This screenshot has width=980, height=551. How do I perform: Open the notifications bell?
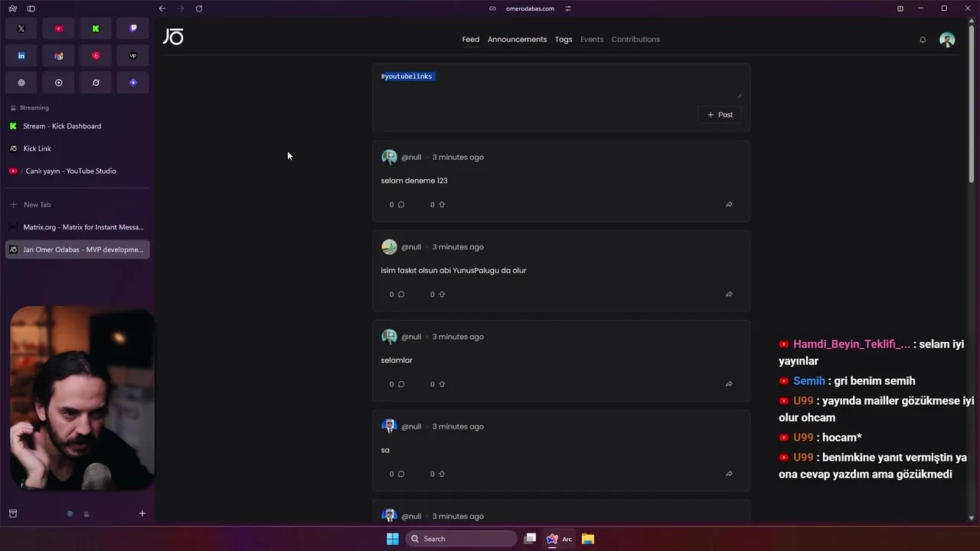tap(923, 40)
